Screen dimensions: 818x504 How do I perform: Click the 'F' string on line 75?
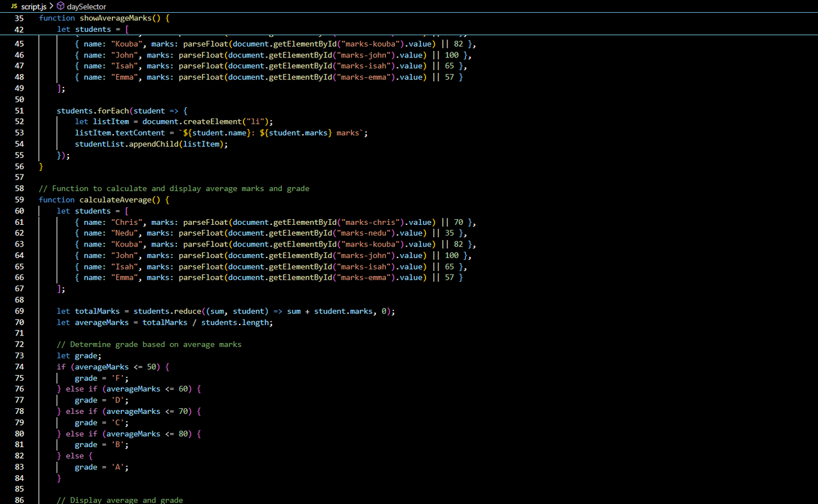(x=118, y=378)
